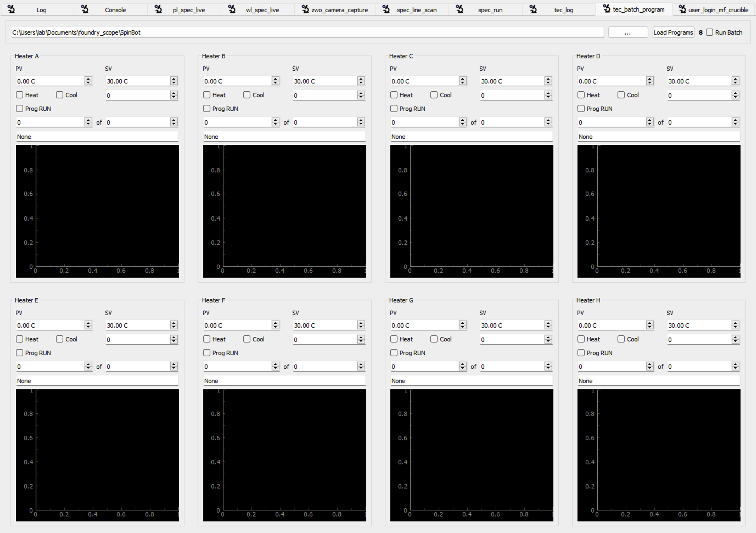The image size is (756, 533).
Task: Click the SpinBot directory path field
Action: click(x=307, y=32)
